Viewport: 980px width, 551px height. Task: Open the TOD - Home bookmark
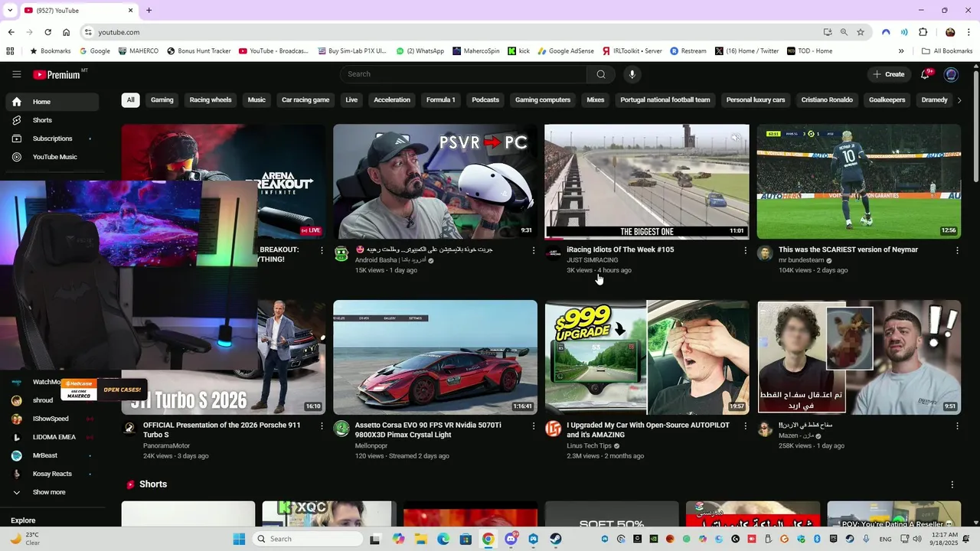point(809,51)
